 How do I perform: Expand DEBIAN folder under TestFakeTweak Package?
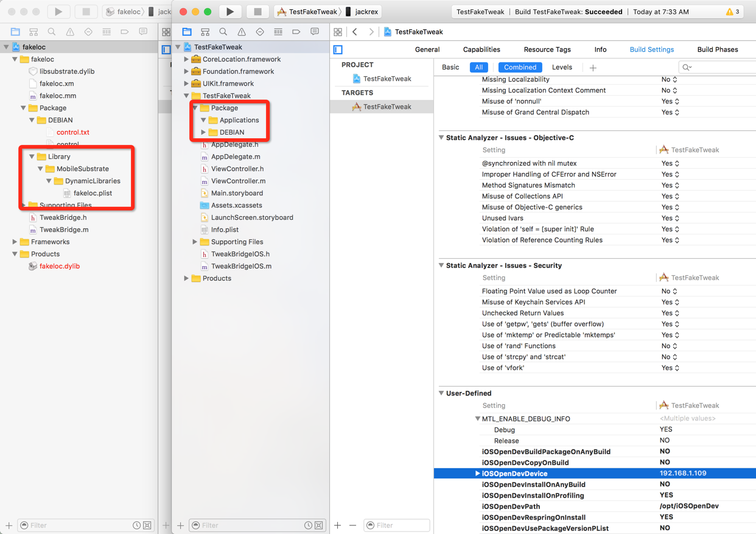click(x=203, y=132)
